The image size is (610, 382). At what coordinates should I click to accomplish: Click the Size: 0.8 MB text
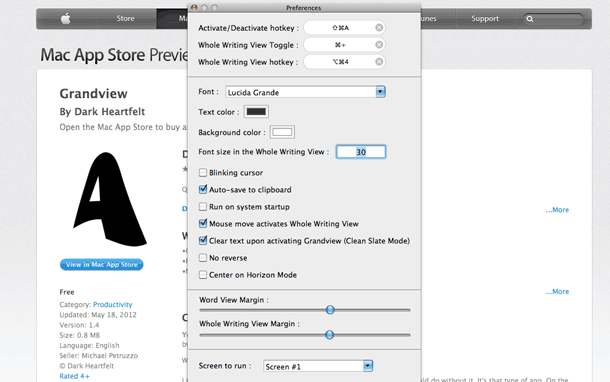79,335
